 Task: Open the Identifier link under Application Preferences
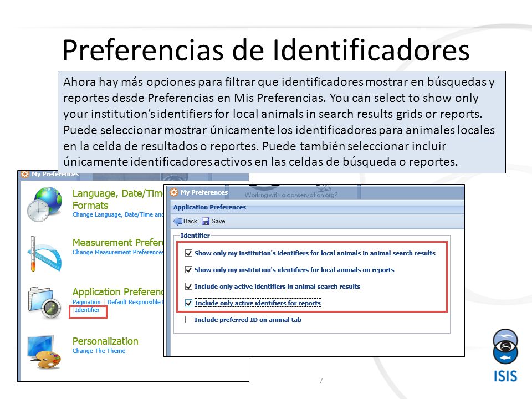click(87, 310)
